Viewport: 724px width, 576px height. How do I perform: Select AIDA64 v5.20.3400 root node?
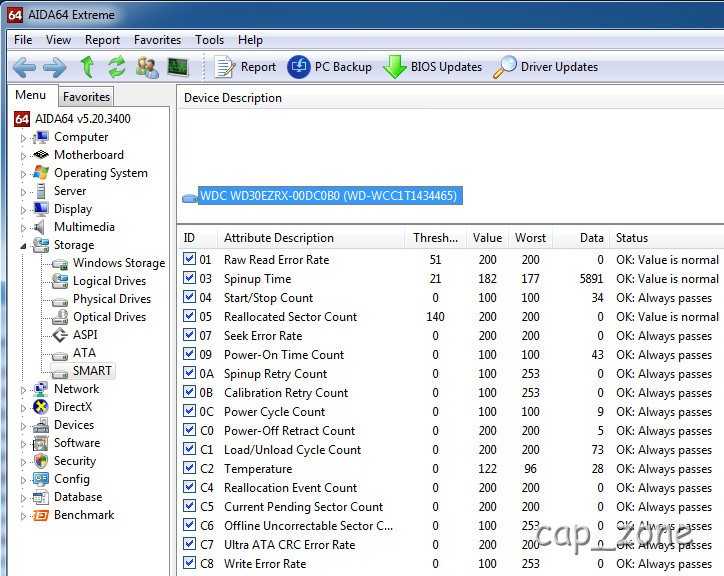83,119
